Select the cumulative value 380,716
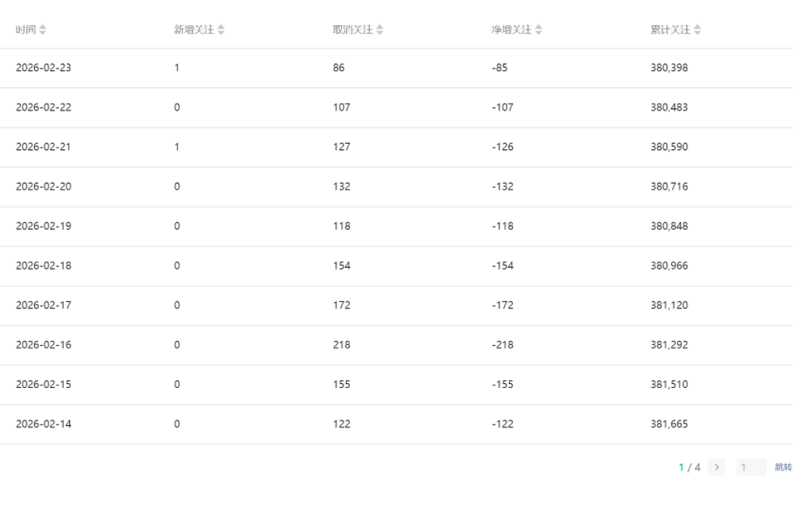Screen dimensions: 812x508 pos(669,187)
